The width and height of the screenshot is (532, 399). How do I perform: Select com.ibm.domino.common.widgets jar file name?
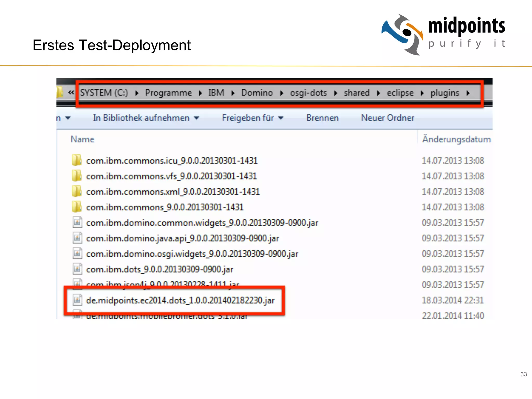(x=202, y=223)
